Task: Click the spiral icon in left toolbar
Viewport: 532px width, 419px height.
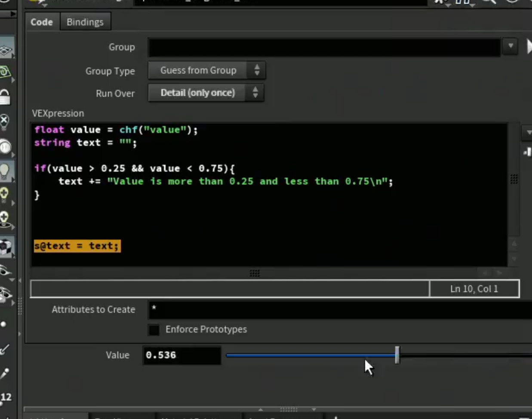Action: (5, 72)
